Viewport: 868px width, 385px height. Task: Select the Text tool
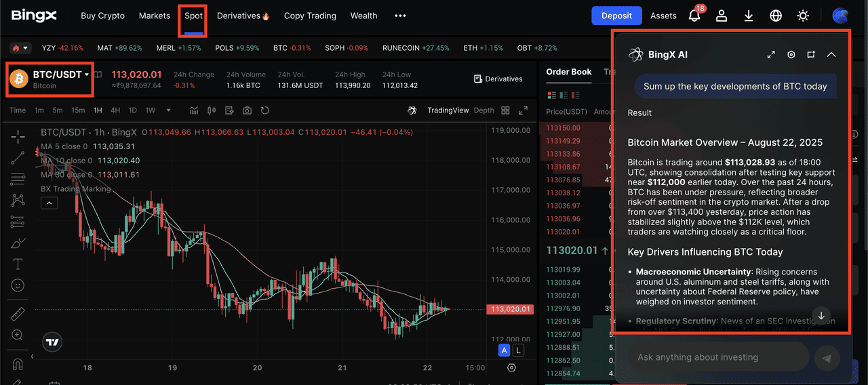tap(18, 264)
